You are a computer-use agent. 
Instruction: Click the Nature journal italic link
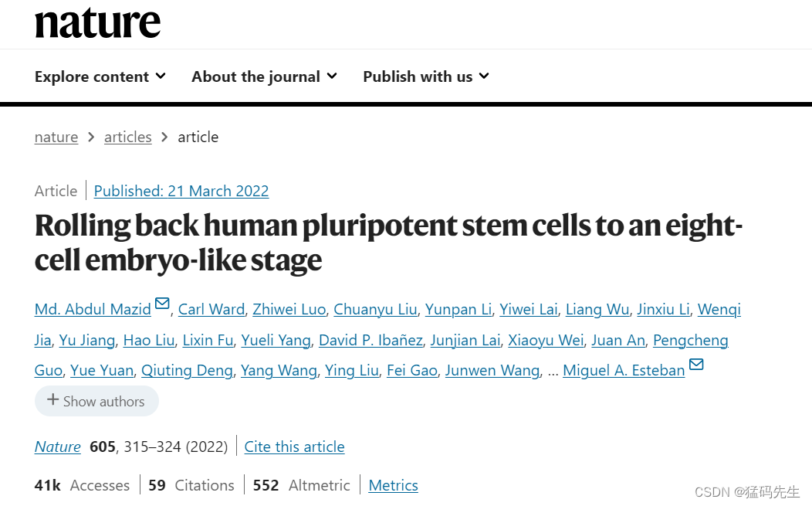point(57,447)
